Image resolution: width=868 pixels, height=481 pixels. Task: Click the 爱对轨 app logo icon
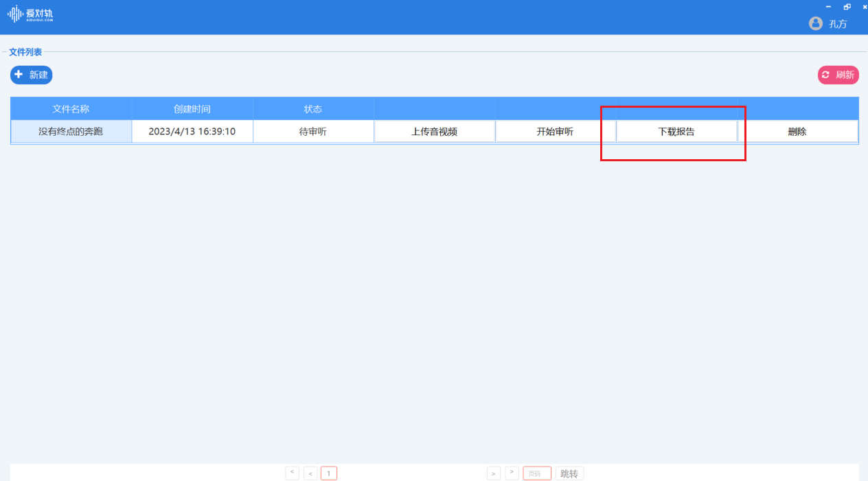click(x=14, y=14)
